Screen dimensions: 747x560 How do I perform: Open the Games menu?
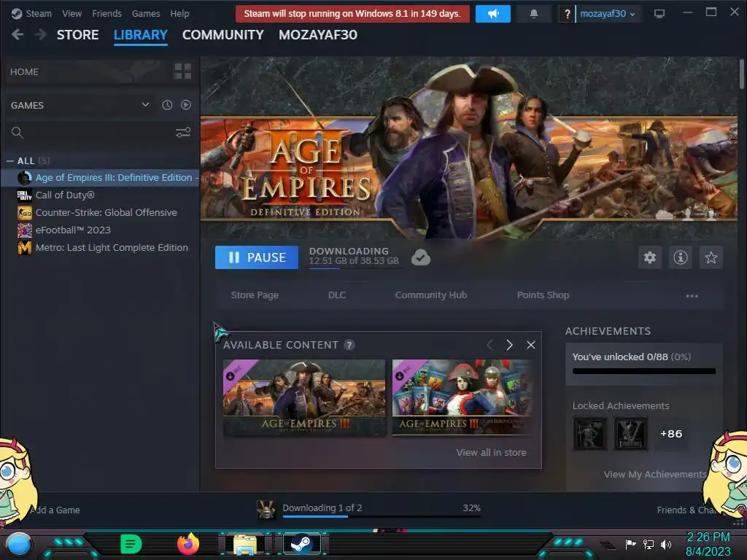[146, 14]
